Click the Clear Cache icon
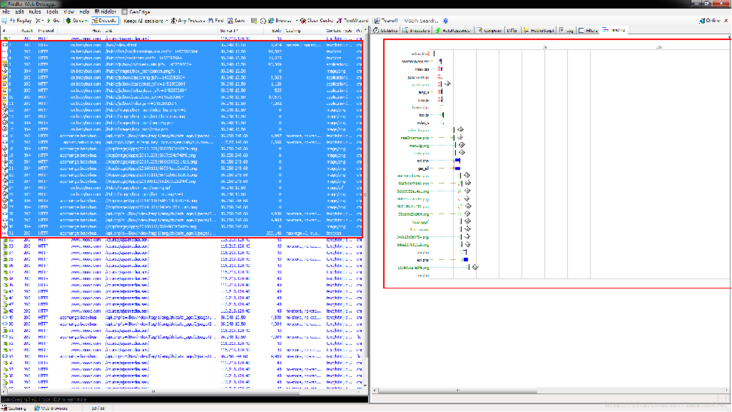 click(317, 20)
